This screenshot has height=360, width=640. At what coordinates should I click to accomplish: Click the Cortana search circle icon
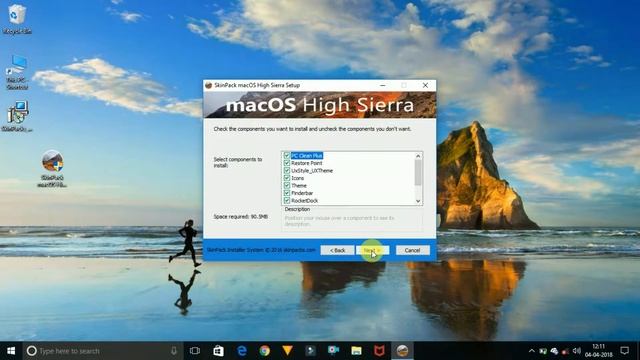pyautogui.click(x=31, y=351)
